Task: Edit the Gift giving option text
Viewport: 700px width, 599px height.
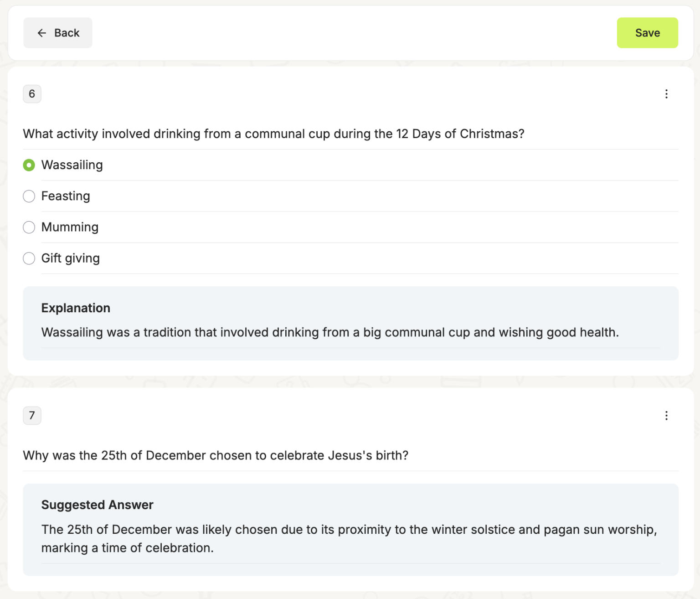Action: (x=71, y=258)
